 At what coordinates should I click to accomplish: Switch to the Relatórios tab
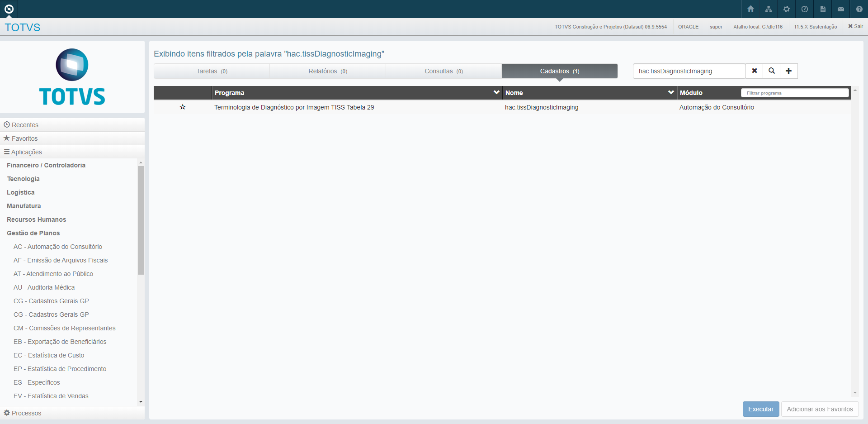point(328,71)
